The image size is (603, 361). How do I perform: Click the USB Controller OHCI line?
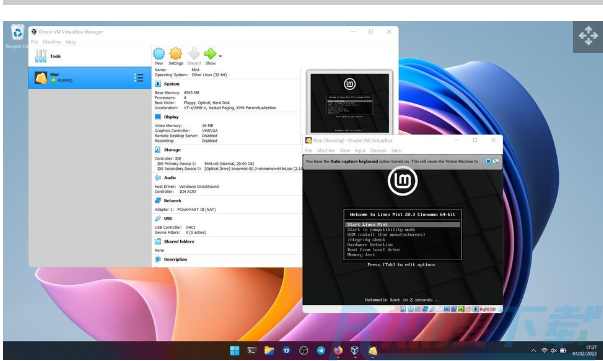(175, 227)
